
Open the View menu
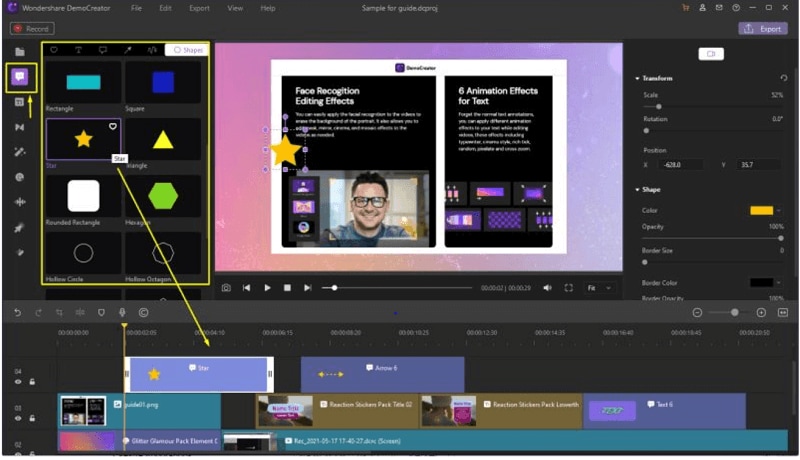[235, 8]
